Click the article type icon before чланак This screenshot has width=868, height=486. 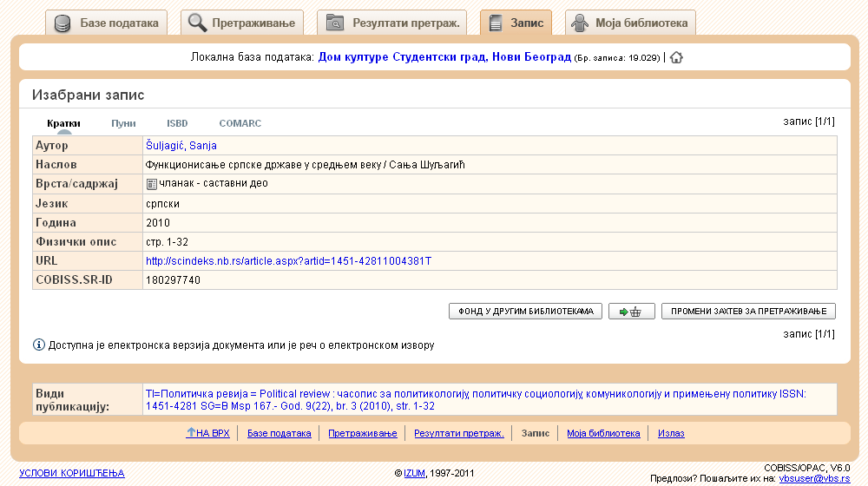tap(152, 184)
